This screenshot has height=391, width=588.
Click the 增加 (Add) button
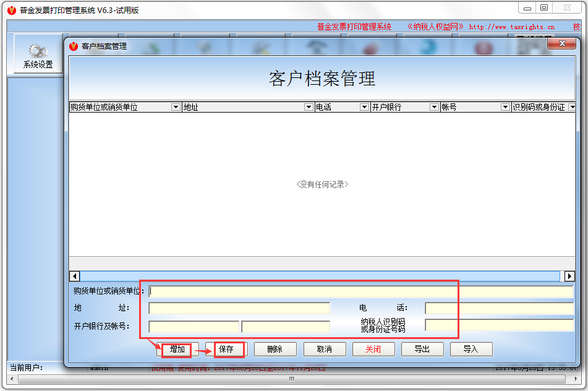[177, 349]
